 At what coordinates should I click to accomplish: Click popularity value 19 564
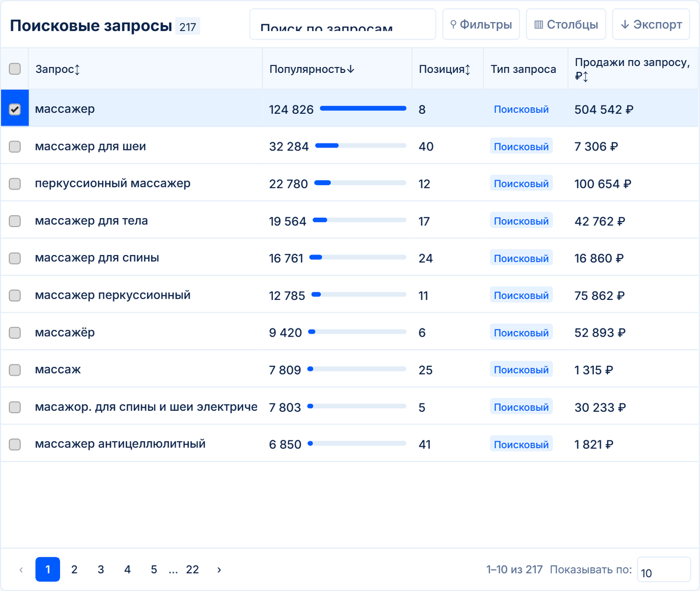pyautogui.click(x=288, y=221)
